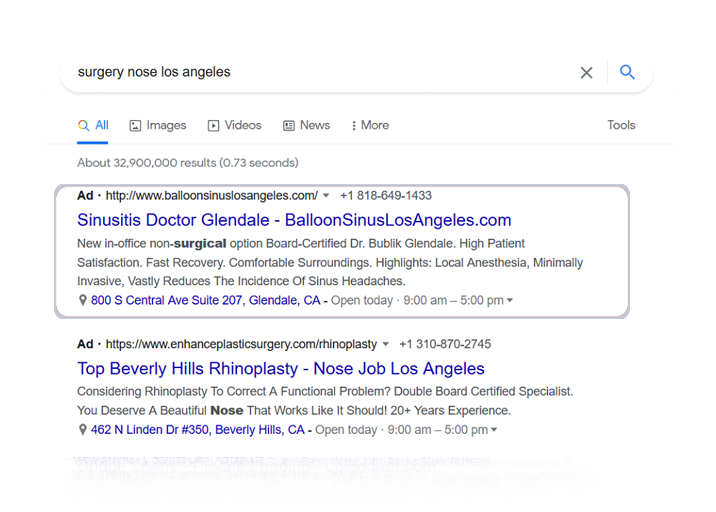Switch to the Videos results tab
716x512 pixels.
234,125
